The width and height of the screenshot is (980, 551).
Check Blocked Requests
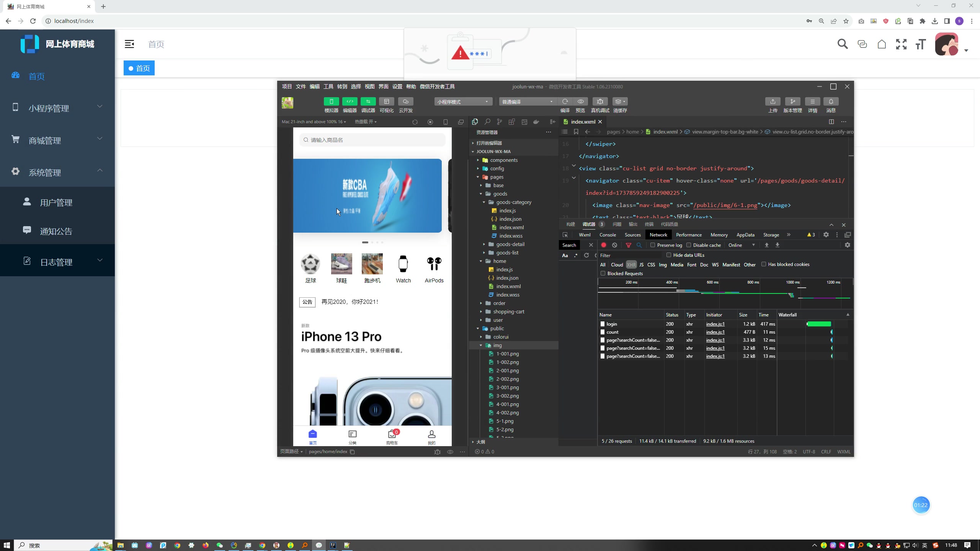pyautogui.click(x=603, y=273)
